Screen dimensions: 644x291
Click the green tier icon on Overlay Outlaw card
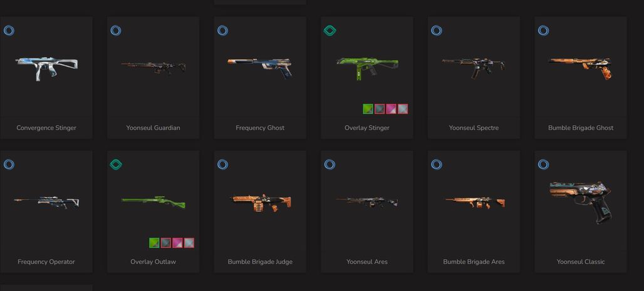pos(116,165)
